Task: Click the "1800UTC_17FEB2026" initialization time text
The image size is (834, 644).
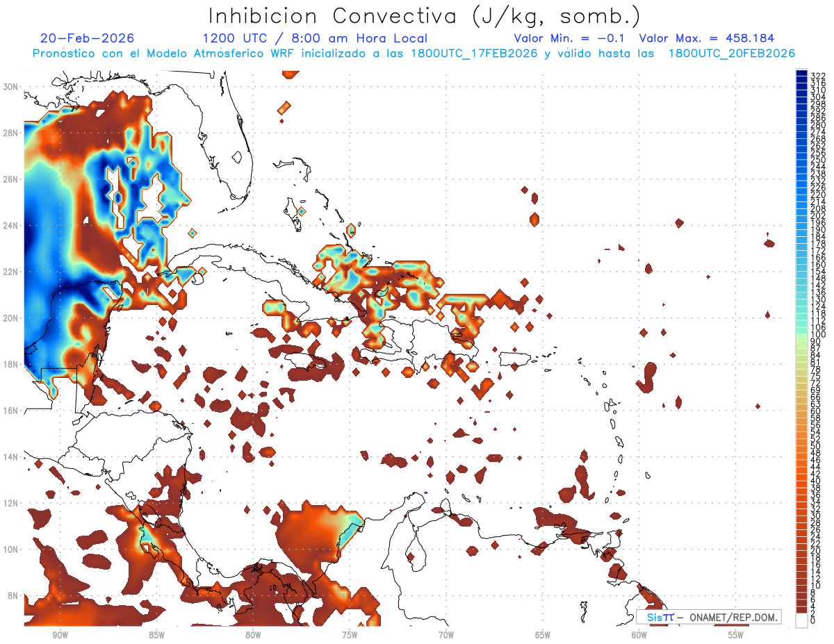Action: click(474, 53)
